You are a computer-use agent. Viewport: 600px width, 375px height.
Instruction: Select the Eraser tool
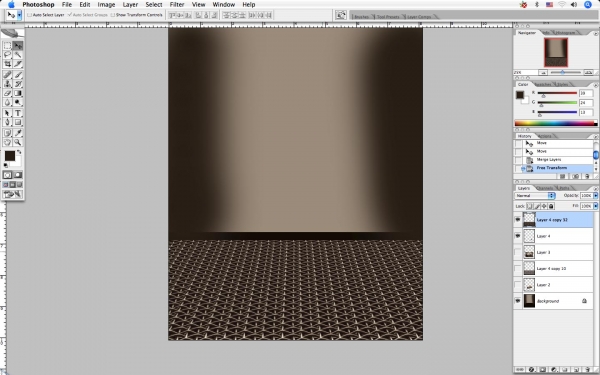(7, 93)
